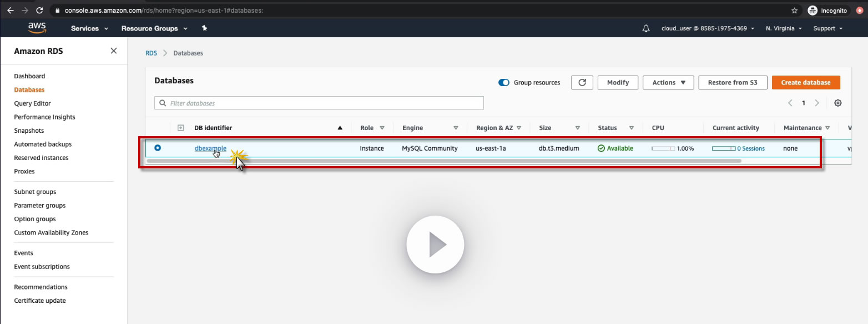Open Recommendations in sidebar
Screen dimensions: 868x324
pyautogui.click(x=41, y=287)
